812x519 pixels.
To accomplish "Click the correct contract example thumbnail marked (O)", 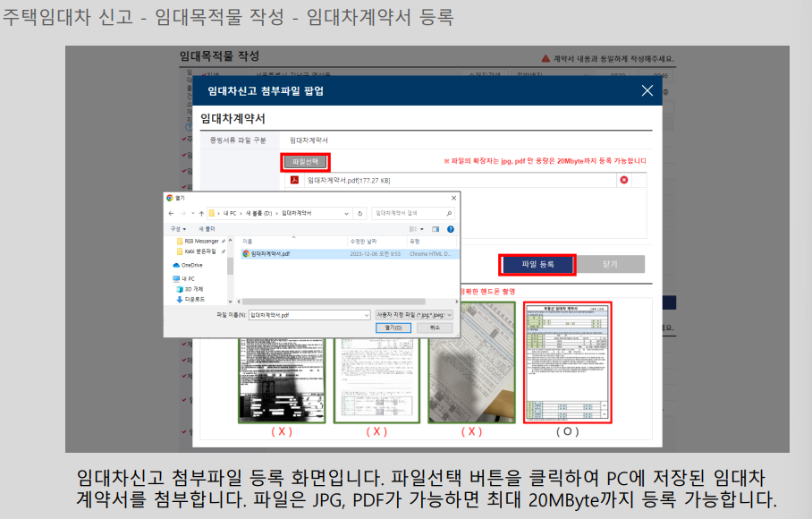I will click(x=565, y=365).
